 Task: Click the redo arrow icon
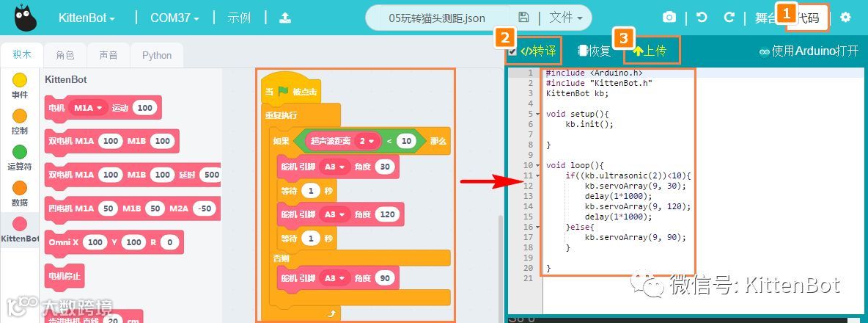[x=729, y=18]
